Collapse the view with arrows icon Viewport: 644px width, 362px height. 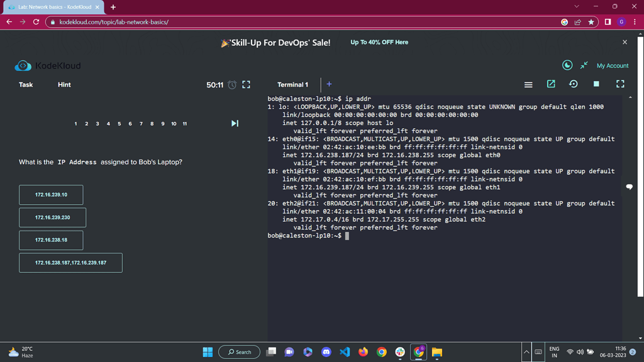[x=584, y=65]
